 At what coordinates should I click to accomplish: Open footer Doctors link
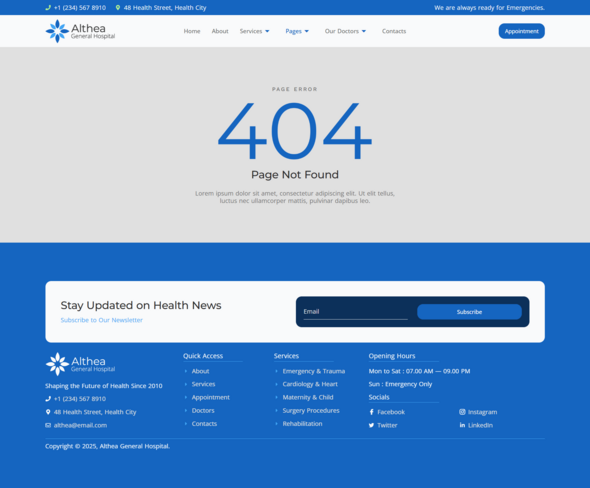click(203, 410)
